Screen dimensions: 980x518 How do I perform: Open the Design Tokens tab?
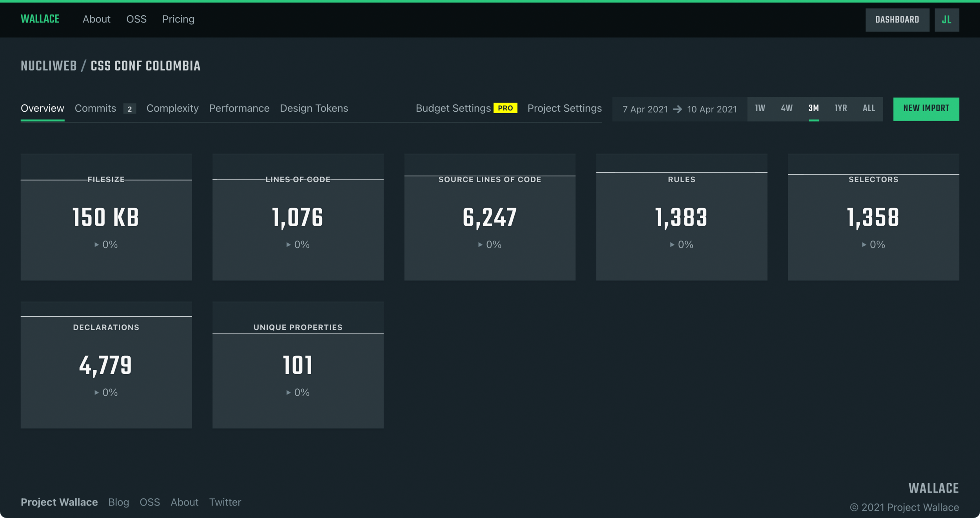(x=314, y=108)
